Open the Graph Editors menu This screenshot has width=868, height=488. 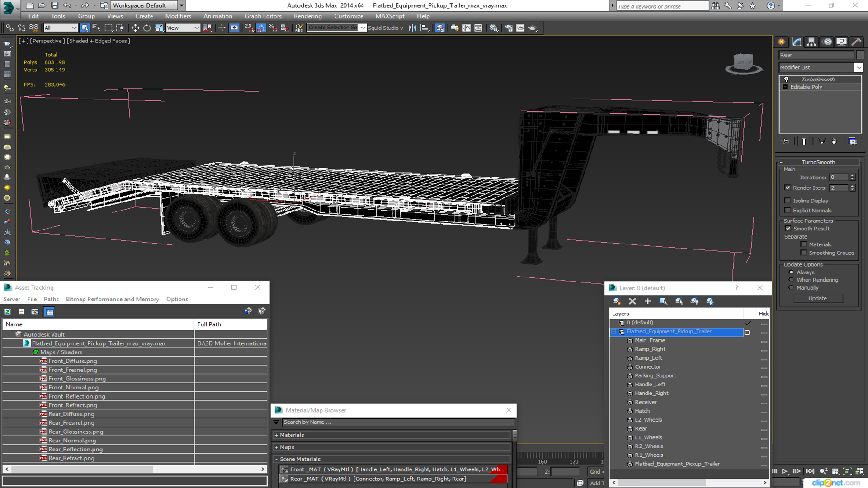(x=263, y=16)
